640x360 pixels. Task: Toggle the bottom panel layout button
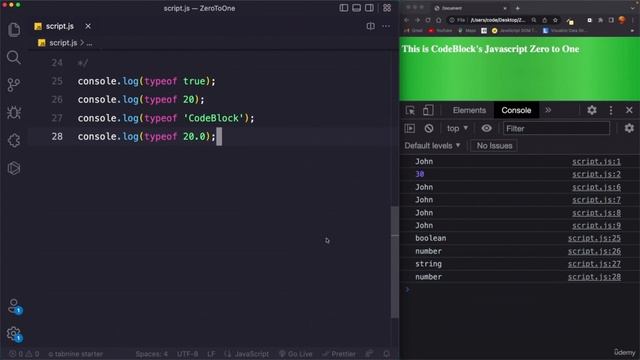(356, 8)
